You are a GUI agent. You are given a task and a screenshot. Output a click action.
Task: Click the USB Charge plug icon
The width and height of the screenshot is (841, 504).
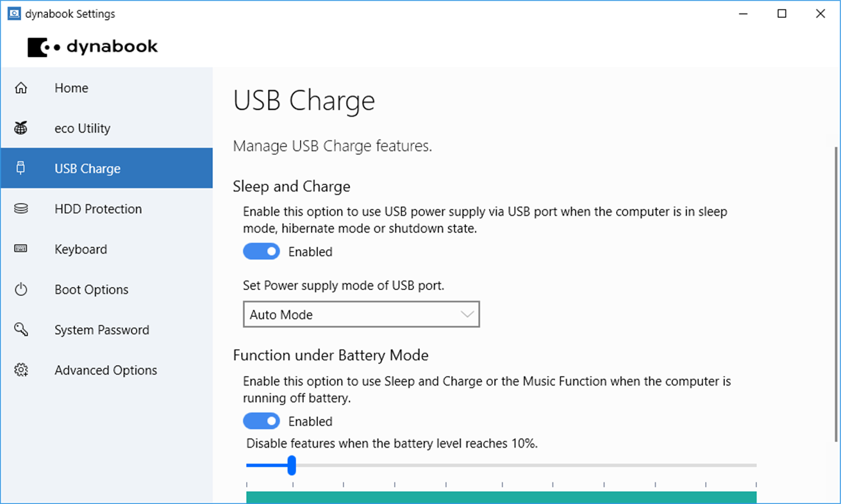point(21,168)
